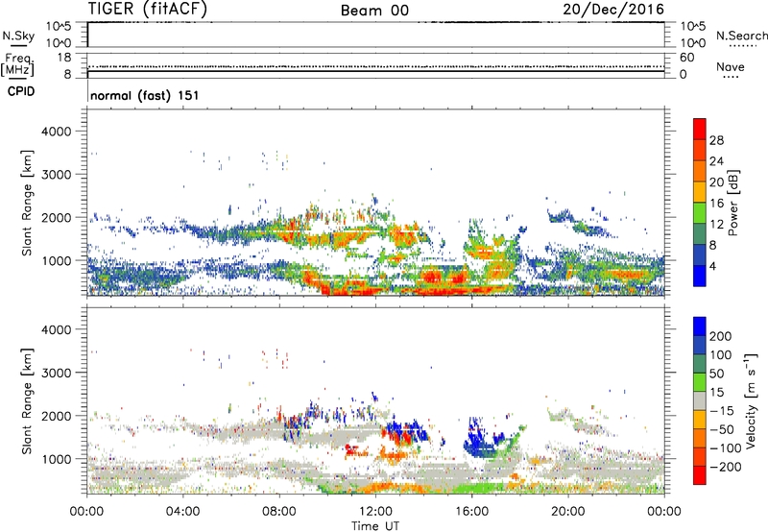Click the '200' velocity colorbar label

pos(721,336)
